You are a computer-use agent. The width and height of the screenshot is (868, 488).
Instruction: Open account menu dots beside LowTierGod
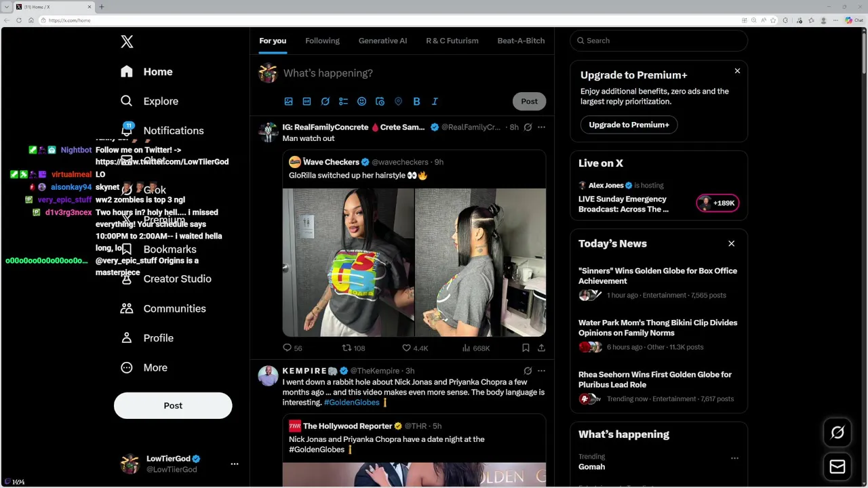235,464
